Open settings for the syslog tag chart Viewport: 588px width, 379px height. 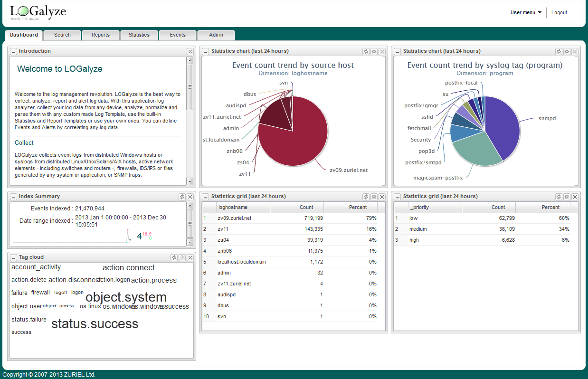(x=567, y=51)
